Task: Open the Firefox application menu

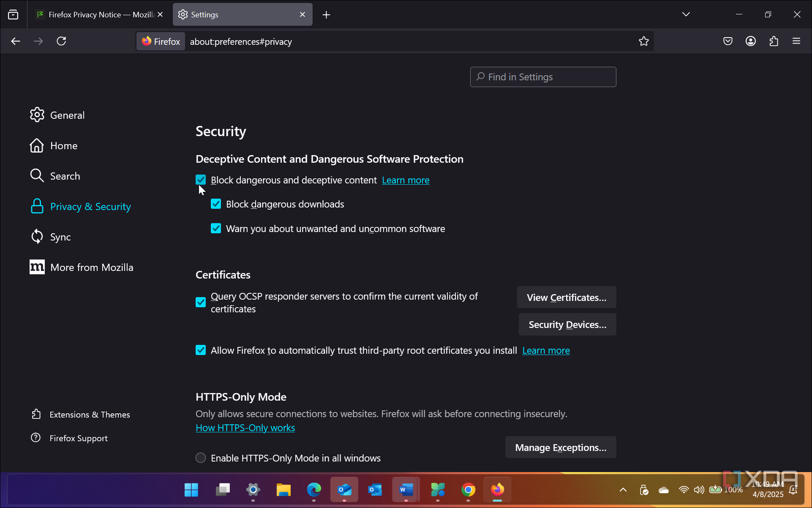Action: click(x=796, y=41)
